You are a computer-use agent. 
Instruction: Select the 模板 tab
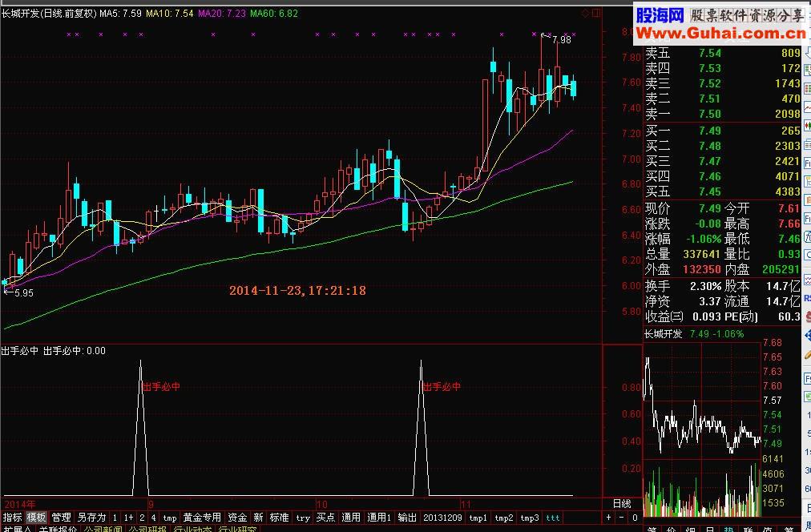click(x=36, y=517)
